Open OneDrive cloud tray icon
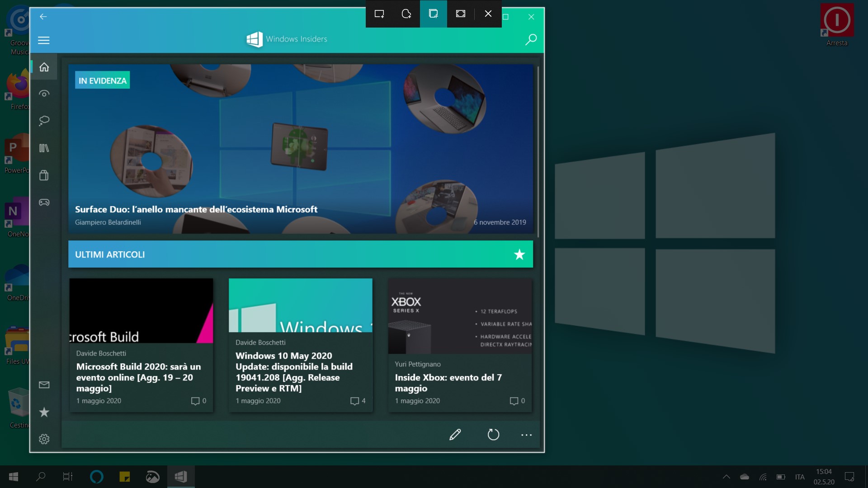868x488 pixels. click(745, 477)
